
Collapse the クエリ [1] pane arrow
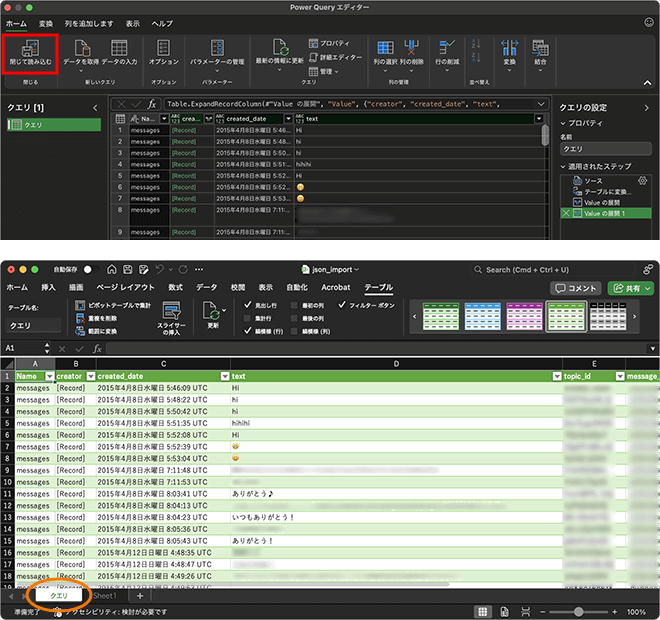95,108
